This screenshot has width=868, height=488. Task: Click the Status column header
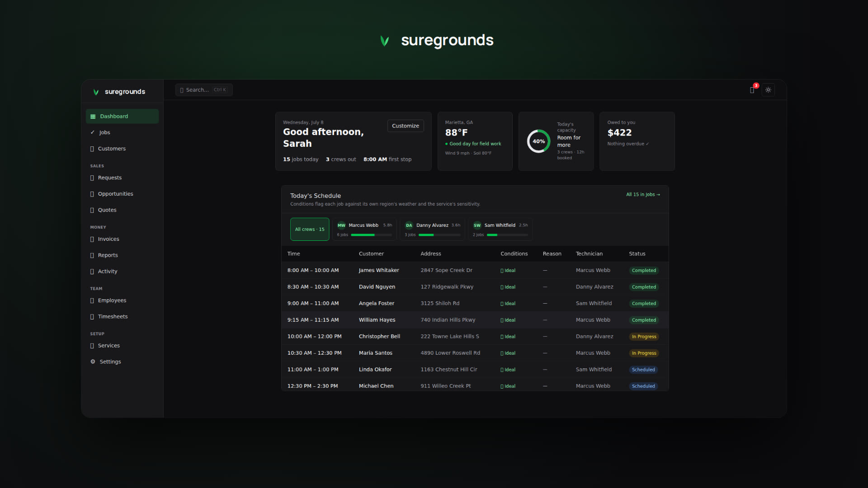pos(637,254)
